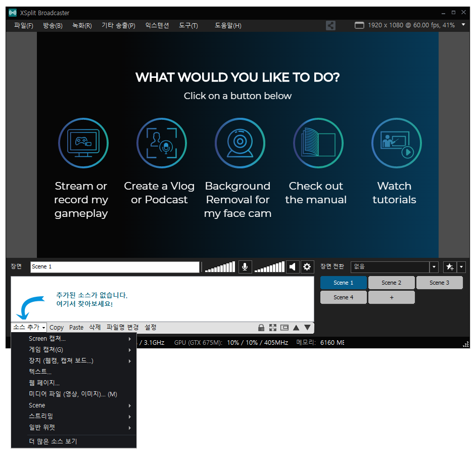Click the 추가된 소스가 없습니다 hint text
476x455 pixels.
pos(91,295)
